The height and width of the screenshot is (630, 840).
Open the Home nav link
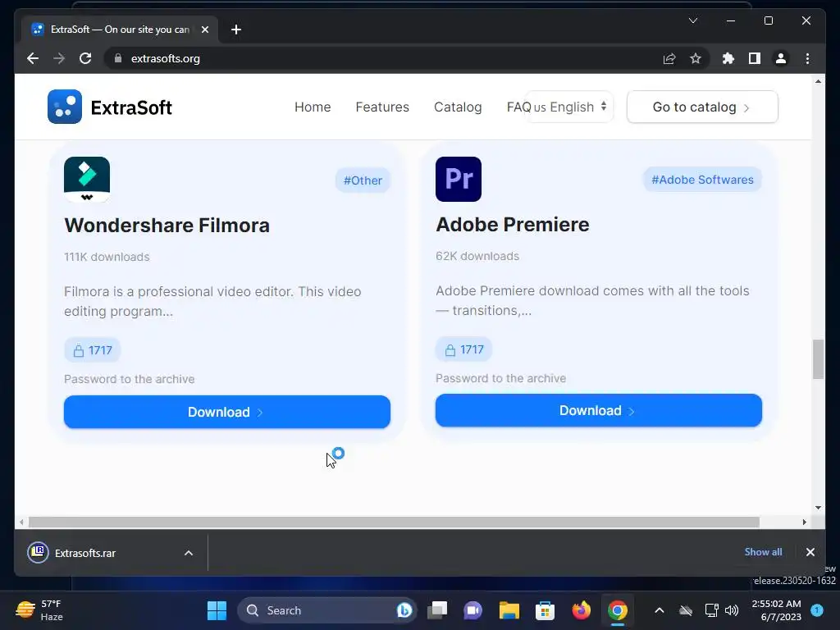pos(313,107)
